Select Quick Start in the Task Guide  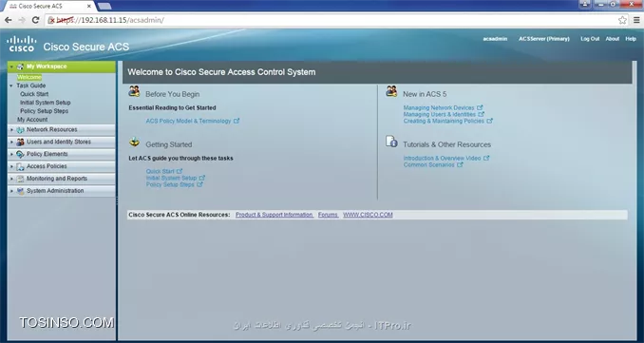pos(34,94)
